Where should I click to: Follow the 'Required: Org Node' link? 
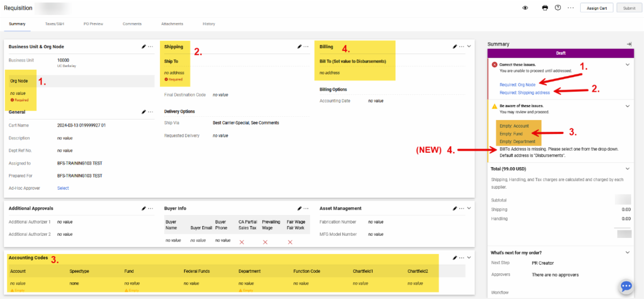(517, 85)
